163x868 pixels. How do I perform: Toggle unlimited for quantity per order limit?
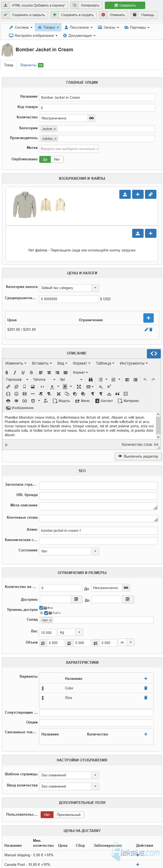tap(126, 587)
